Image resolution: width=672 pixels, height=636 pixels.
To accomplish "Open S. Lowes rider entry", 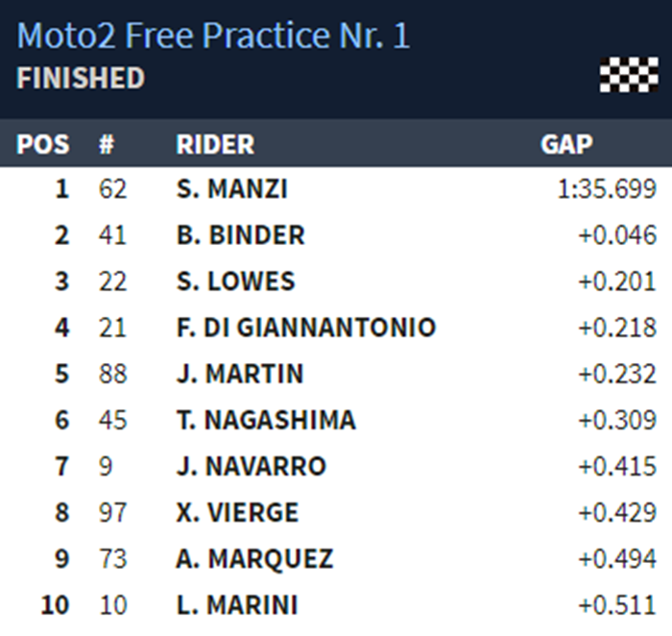I will click(x=235, y=281).
